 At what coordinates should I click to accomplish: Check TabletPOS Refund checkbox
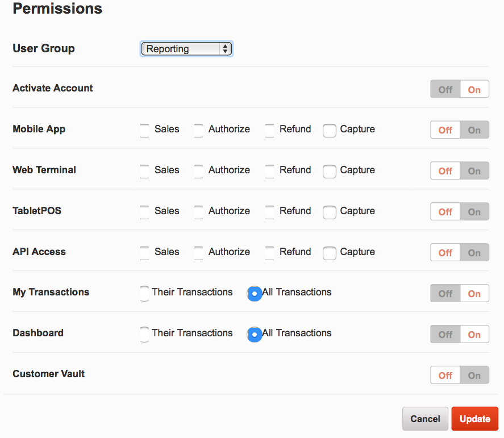pos(269,212)
